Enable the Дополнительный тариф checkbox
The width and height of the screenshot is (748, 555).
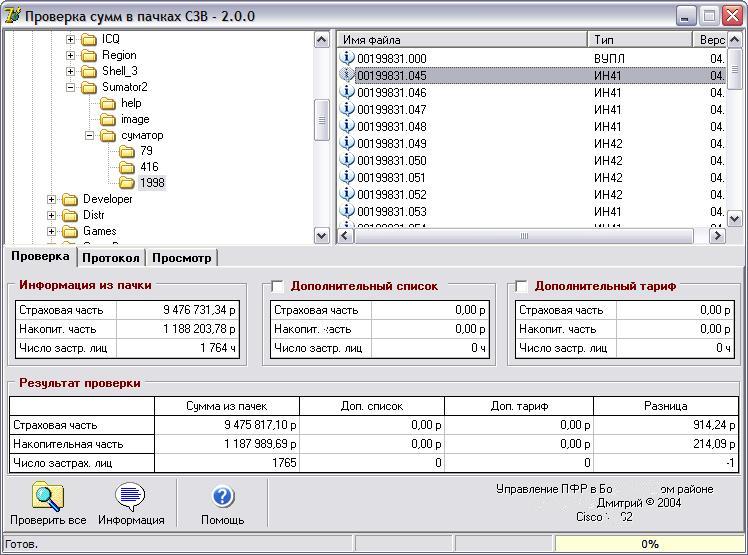coord(521,286)
